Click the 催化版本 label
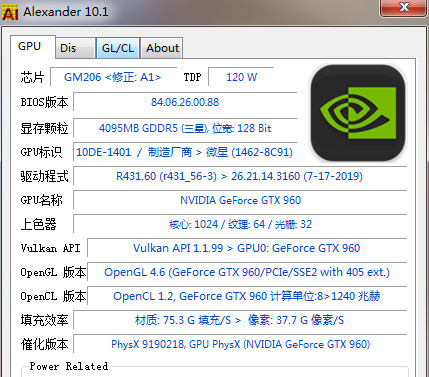The height and width of the screenshot is (377, 429). tap(44, 344)
